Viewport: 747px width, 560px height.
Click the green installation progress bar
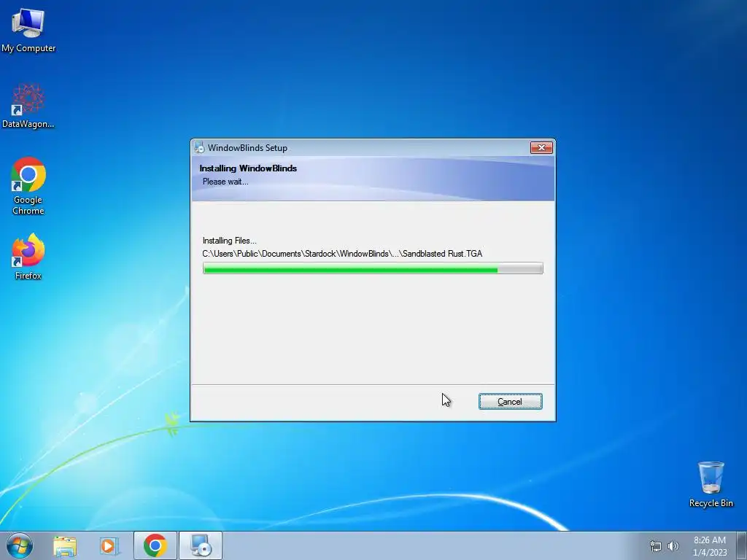373,268
